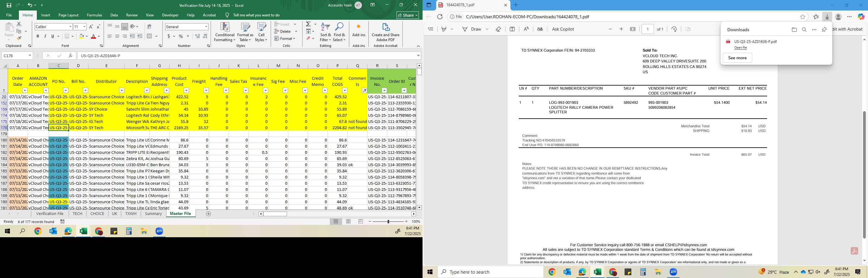Image resolution: width=868 pixels, height=278 pixels.
Task: Open the Conditional Formatting dropdown
Action: tap(225, 32)
